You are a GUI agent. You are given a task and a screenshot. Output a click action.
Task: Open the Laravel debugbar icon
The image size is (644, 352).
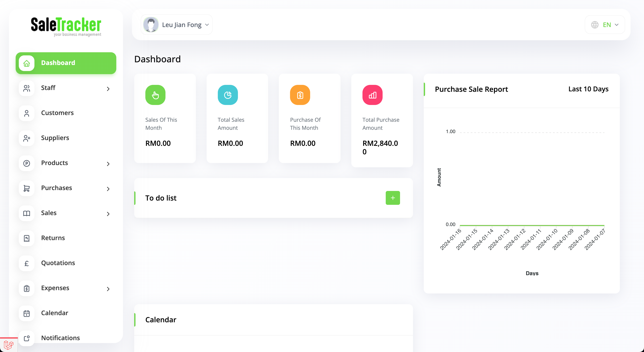pyautogui.click(x=8, y=345)
